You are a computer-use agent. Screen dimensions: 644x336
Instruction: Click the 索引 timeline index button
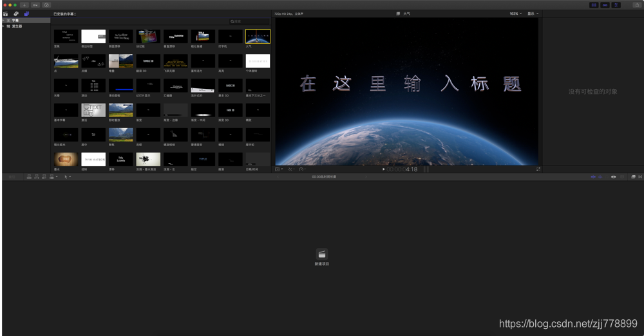12,176
